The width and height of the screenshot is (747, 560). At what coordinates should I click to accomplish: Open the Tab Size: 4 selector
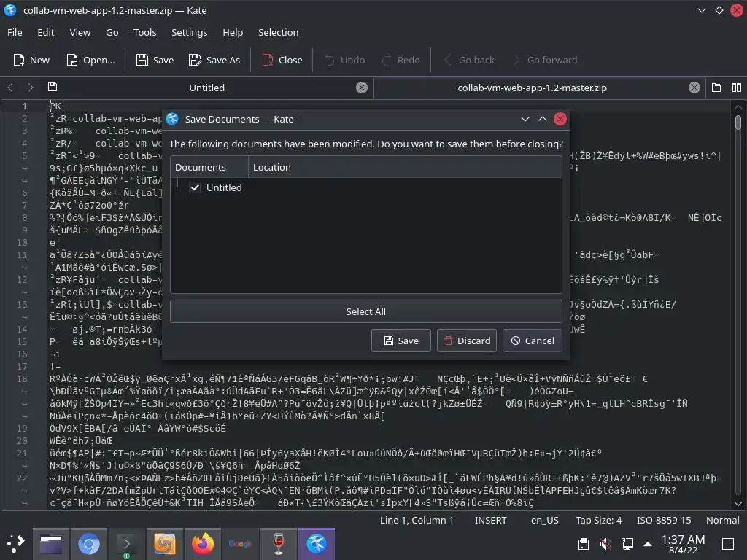coord(598,520)
